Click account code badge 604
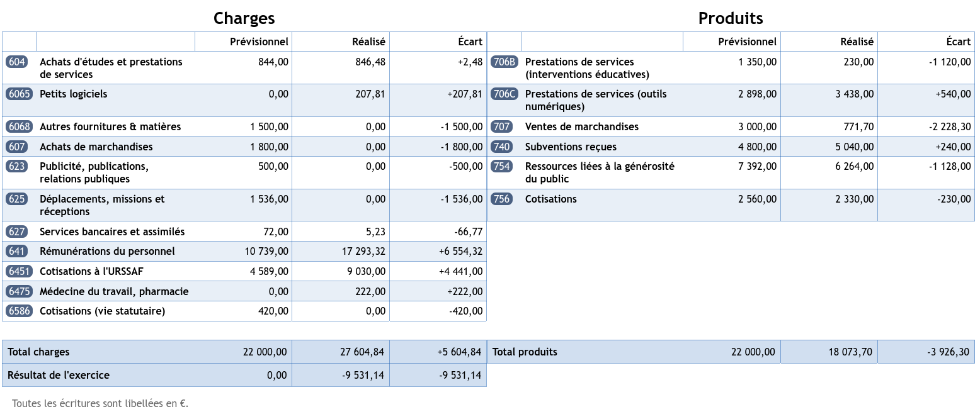980x419 pixels. click(x=16, y=62)
